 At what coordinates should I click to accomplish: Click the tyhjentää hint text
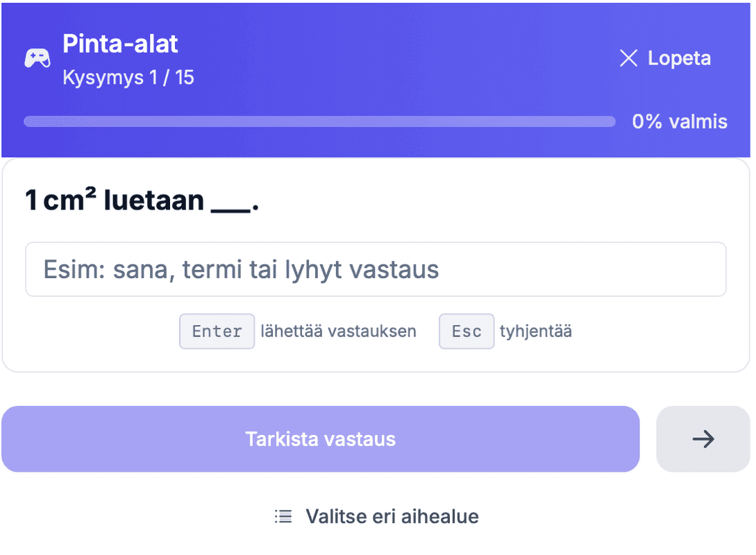tap(536, 332)
